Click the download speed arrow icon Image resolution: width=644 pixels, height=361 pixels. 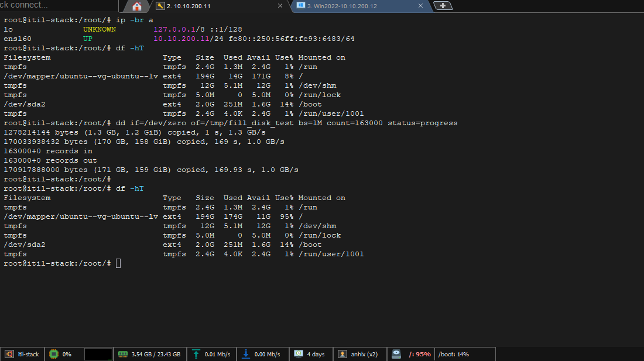(246, 354)
